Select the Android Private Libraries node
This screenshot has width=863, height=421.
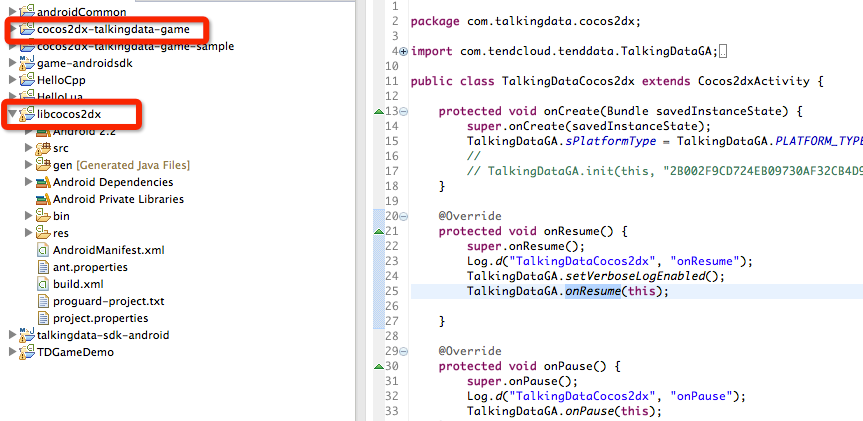click(x=118, y=199)
